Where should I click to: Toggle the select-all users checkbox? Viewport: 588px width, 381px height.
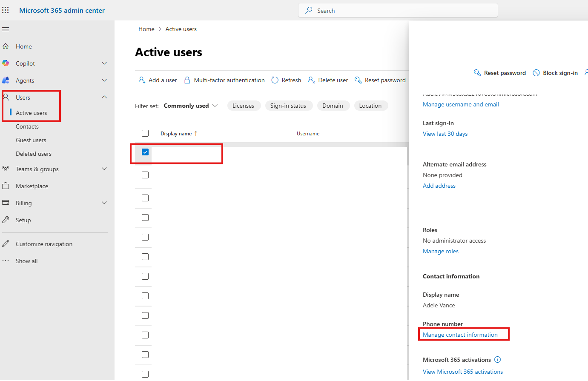145,133
